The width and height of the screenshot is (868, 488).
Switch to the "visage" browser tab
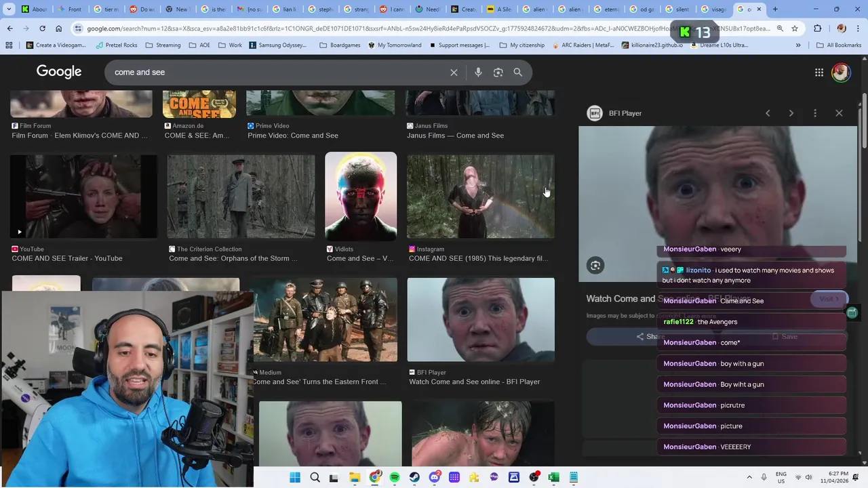tap(714, 9)
